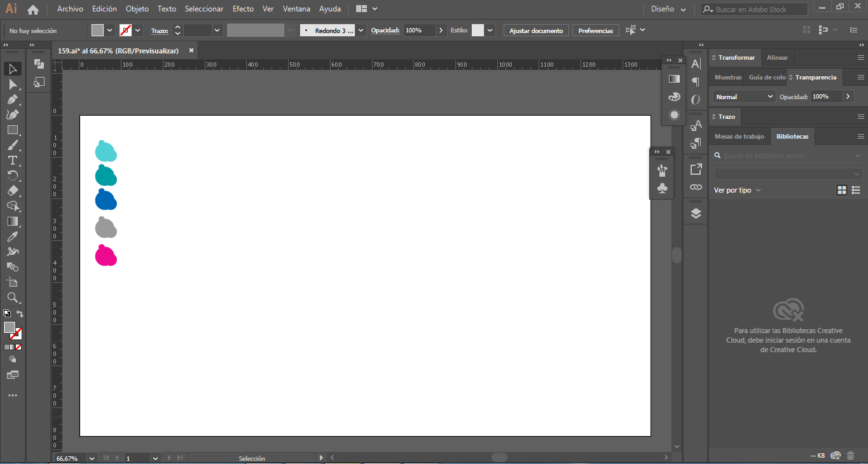Select the Blend tool
Screen dimensions: 868x464
point(13,267)
